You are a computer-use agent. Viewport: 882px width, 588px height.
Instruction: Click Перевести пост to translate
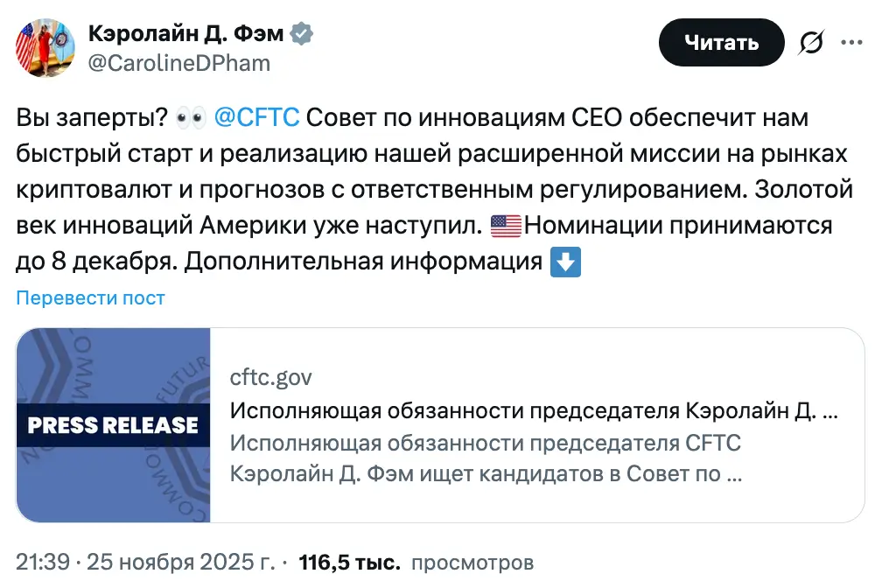[90, 297]
